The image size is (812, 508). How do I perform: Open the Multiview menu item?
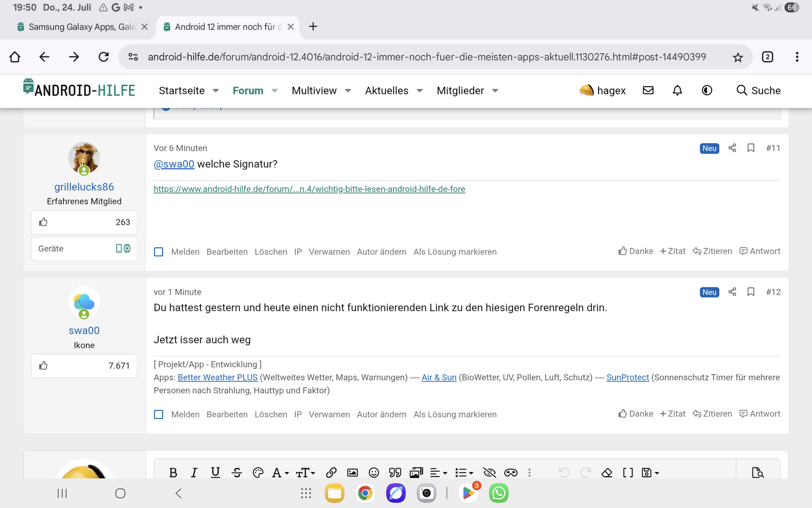[314, 91]
